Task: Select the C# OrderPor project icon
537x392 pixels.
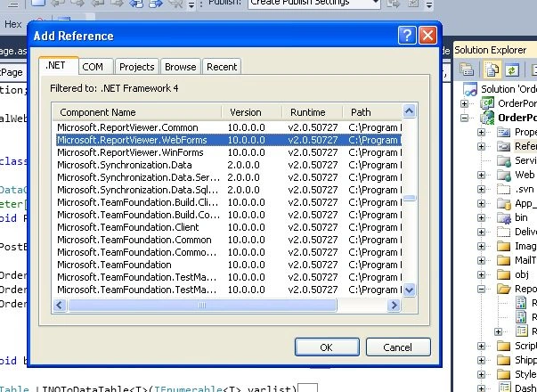Action: pyautogui.click(x=487, y=103)
